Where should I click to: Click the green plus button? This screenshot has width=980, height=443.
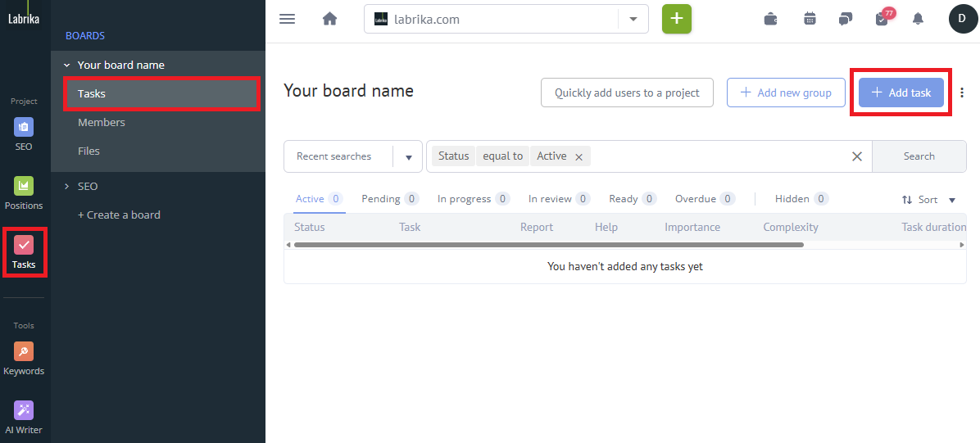coord(676,19)
